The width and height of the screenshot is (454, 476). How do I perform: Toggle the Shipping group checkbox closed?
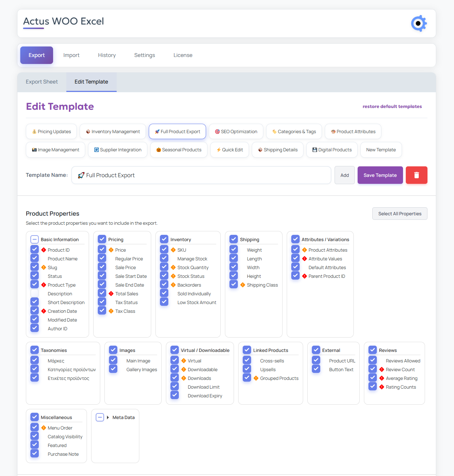[x=233, y=239]
